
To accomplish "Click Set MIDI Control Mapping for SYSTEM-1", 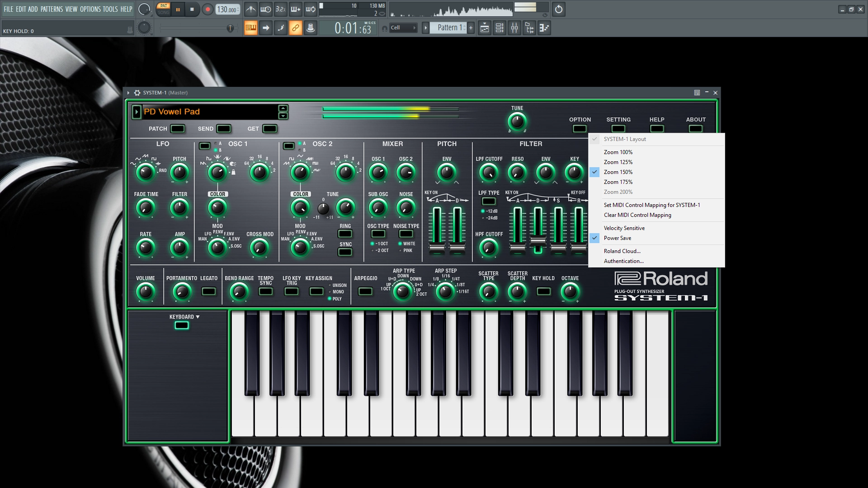I will pos(656,205).
